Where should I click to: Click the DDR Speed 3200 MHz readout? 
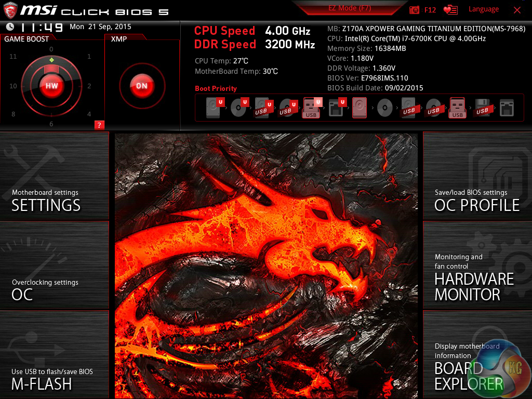[255, 45]
